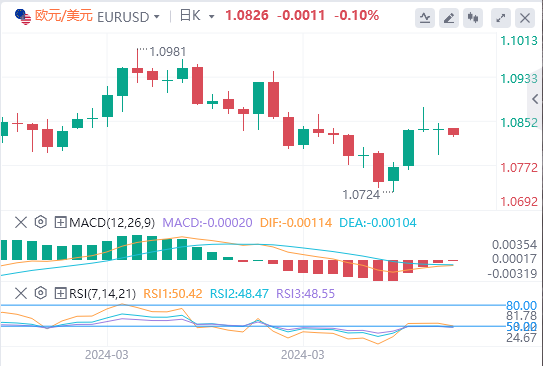543x366 pixels.
Task: Click the 1.0772 price axis label
Action: (x=519, y=168)
